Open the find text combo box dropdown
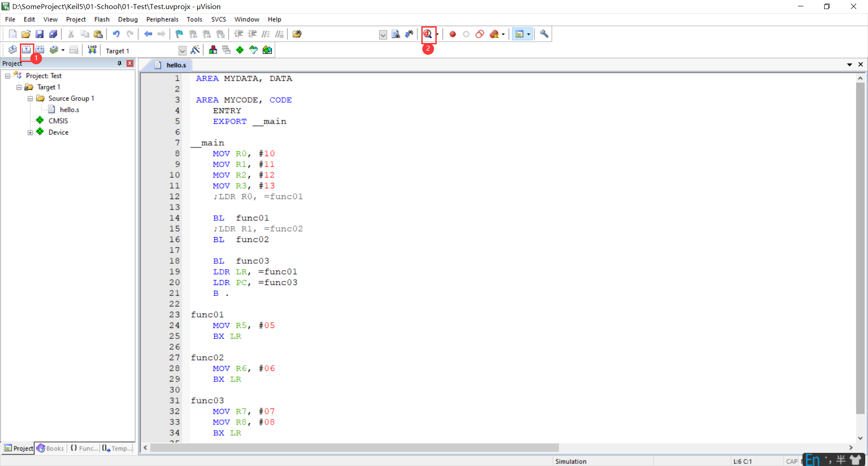Screen dimensions: 868x466 click(383, 34)
